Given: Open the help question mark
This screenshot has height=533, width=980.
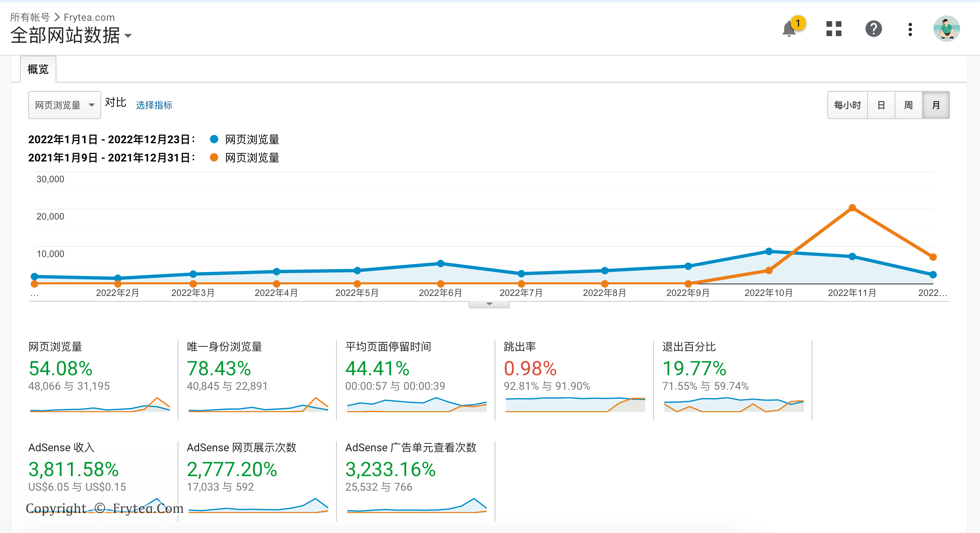Looking at the screenshot, I should click(x=873, y=29).
